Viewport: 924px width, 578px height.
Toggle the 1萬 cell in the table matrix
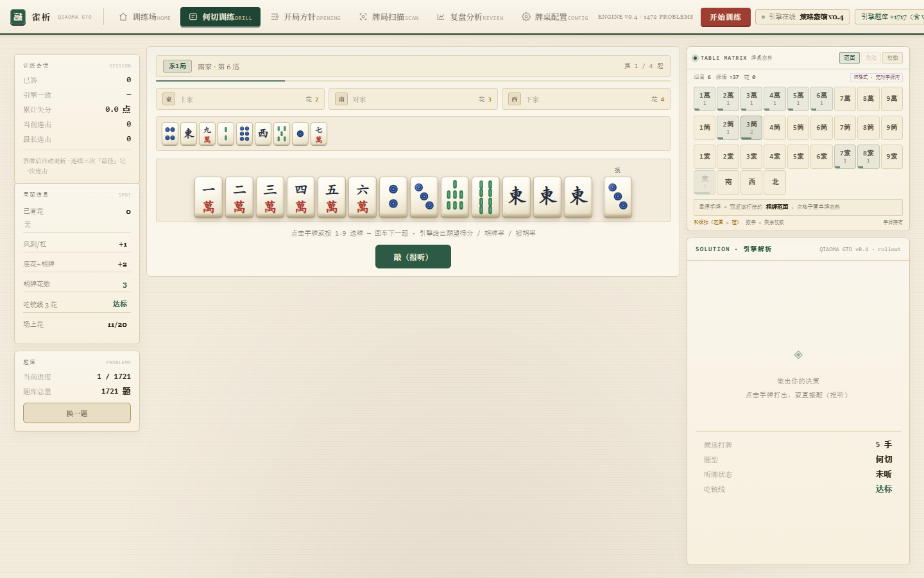click(705, 99)
